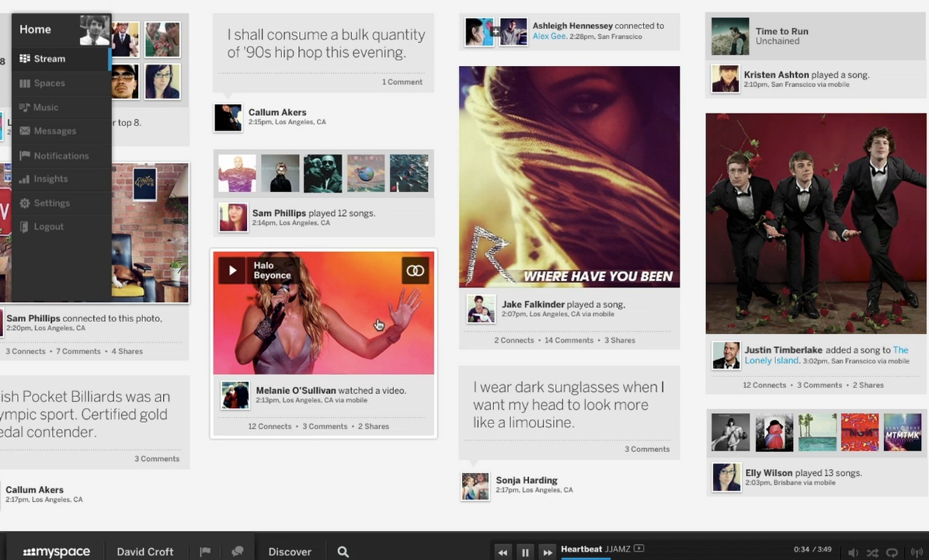Click the glasses icon on the Halo video
Image resolution: width=929 pixels, height=560 pixels.
tap(415, 270)
